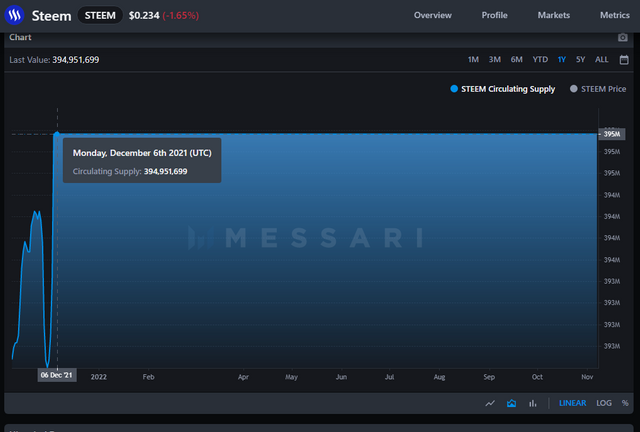
Task: Select the 5Y time range
Action: coord(580,60)
